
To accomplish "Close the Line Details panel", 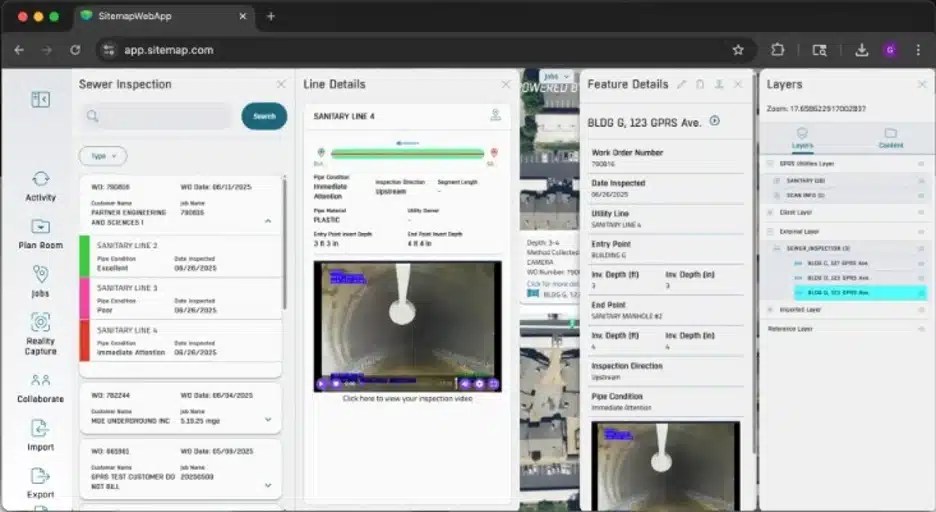I will pos(506,84).
